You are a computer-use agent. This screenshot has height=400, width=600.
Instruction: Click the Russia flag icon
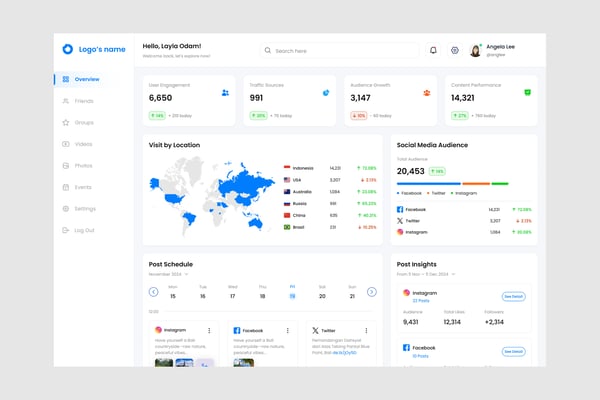287,203
